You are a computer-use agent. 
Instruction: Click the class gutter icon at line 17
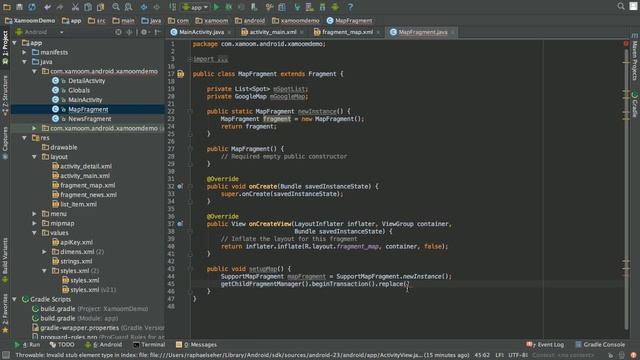click(x=180, y=74)
